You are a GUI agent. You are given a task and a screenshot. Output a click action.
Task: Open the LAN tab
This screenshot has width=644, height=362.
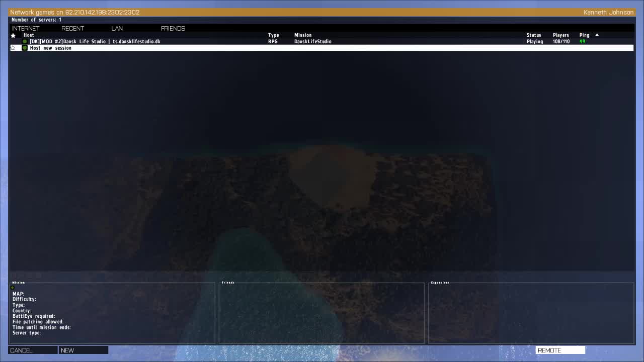point(117,28)
